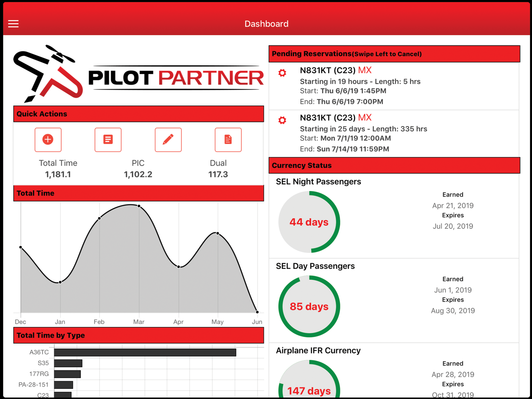Click the SEL Day Passengers title
Screen dimensions: 532x399
(315, 266)
